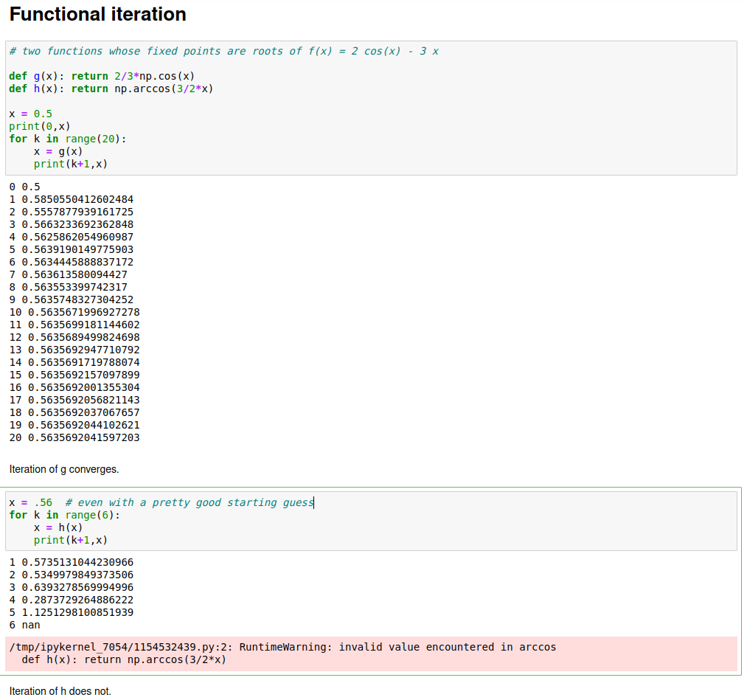Click the "for k in range(6)" line
The image size is (747, 700).
pos(64,515)
